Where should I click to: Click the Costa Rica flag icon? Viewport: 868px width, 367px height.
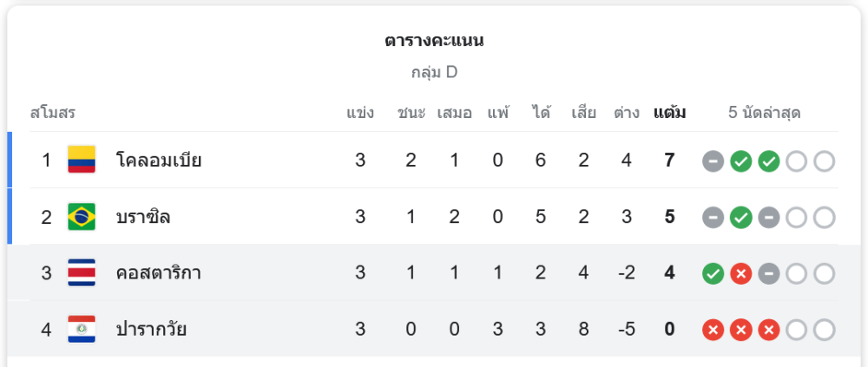82,273
